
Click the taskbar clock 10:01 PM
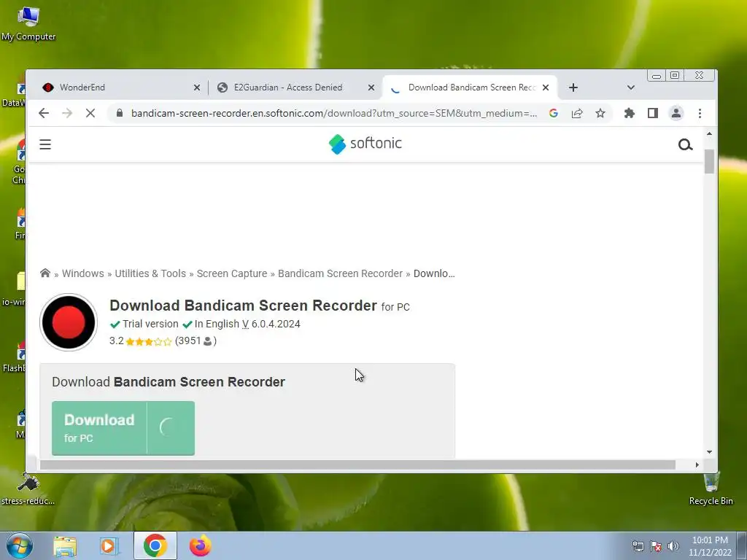(710, 546)
